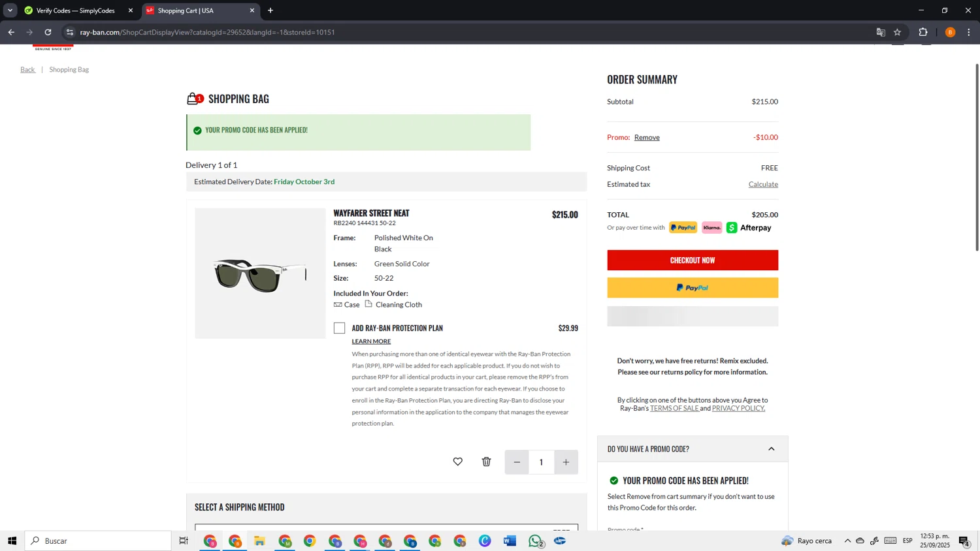Click Checkout Now button
This screenshot has height=551, width=980.
[x=693, y=260]
